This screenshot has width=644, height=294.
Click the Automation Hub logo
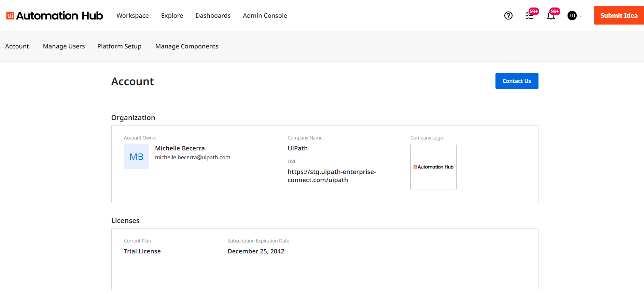[55, 16]
